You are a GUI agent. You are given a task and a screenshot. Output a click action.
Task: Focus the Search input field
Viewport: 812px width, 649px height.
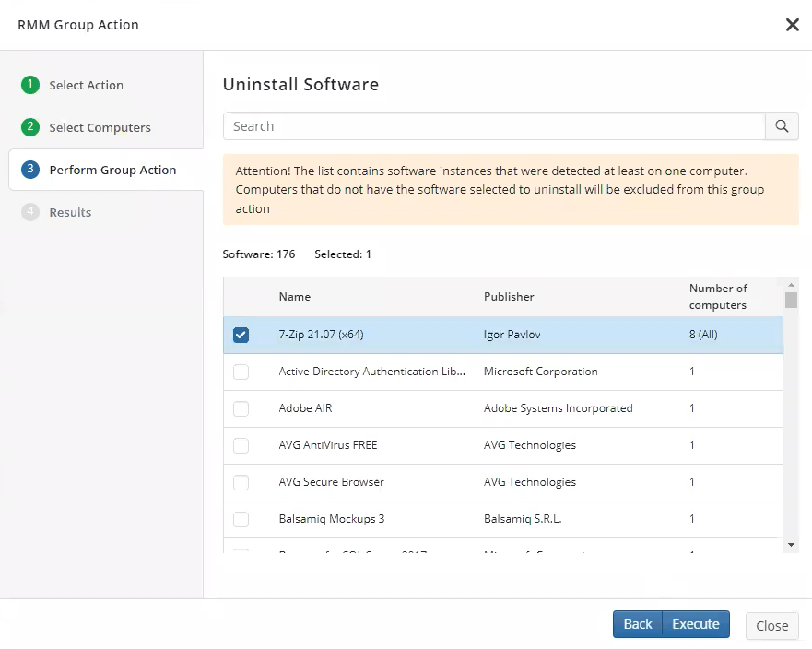click(494, 126)
